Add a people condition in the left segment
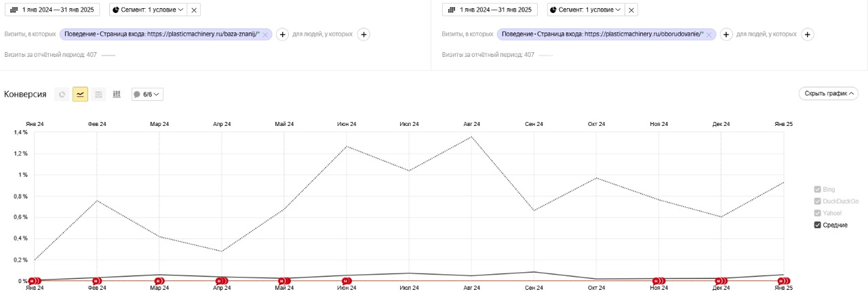The width and height of the screenshot is (868, 298). [363, 34]
